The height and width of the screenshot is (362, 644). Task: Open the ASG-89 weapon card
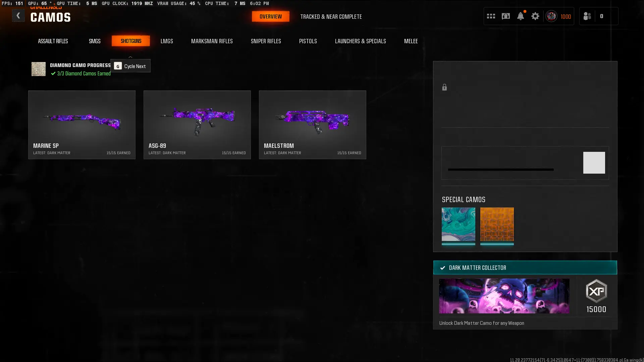click(x=197, y=125)
